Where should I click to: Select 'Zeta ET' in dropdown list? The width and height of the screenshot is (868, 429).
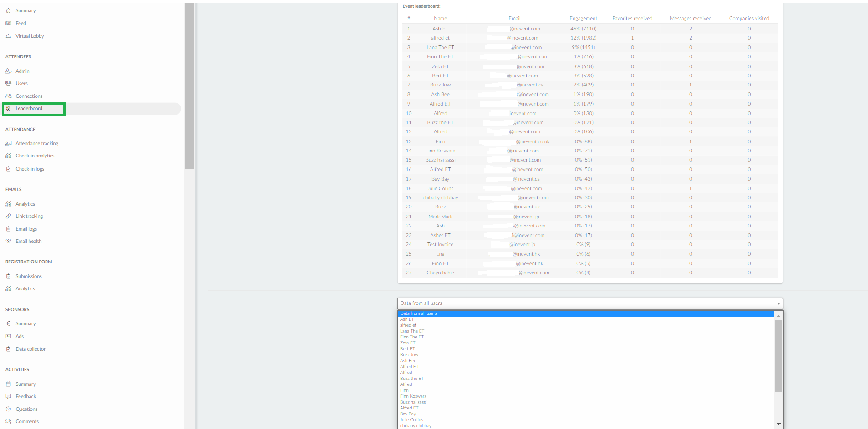pyautogui.click(x=586, y=343)
